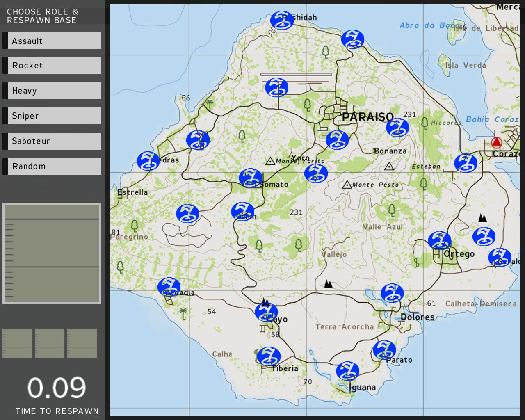The width and height of the screenshot is (525, 420).
Task: Click the Calheta Demiseca label
Action: [481, 304]
